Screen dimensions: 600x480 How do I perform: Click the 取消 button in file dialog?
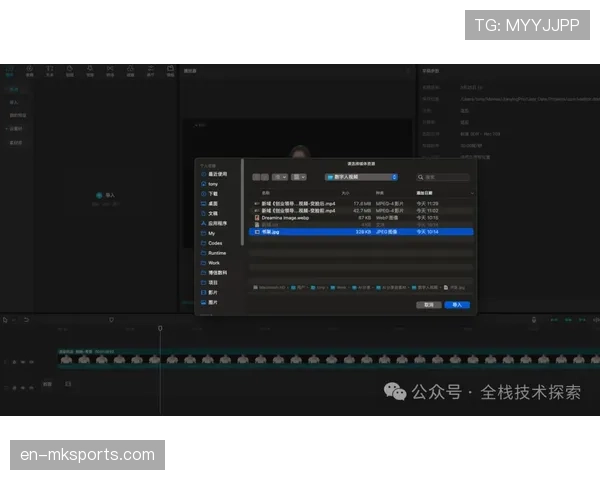tap(428, 304)
